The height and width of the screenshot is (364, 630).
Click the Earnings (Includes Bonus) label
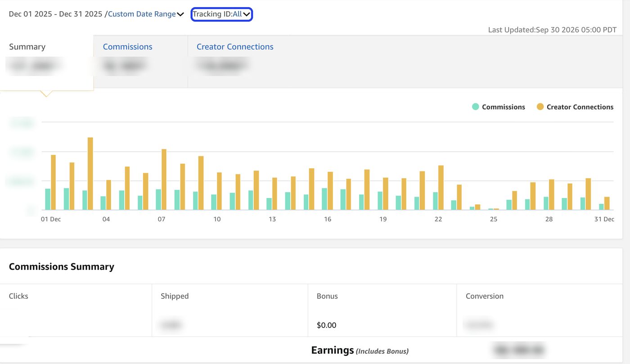(x=360, y=350)
